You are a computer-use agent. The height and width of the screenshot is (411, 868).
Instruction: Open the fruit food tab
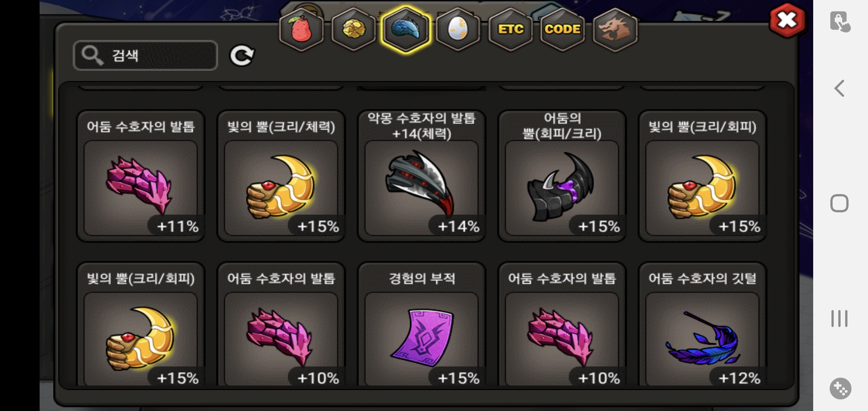301,29
